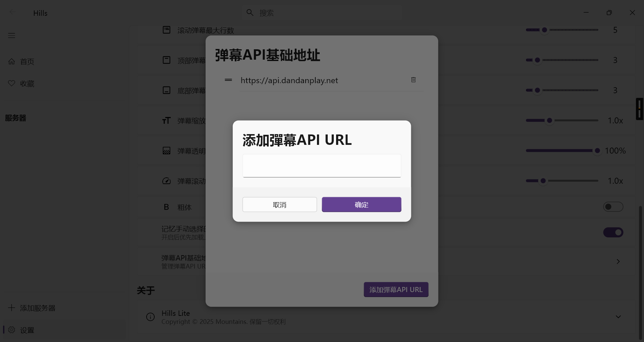The height and width of the screenshot is (342, 644).
Task: Click the bold "B" icon beside 粗体
Action: pyautogui.click(x=166, y=207)
